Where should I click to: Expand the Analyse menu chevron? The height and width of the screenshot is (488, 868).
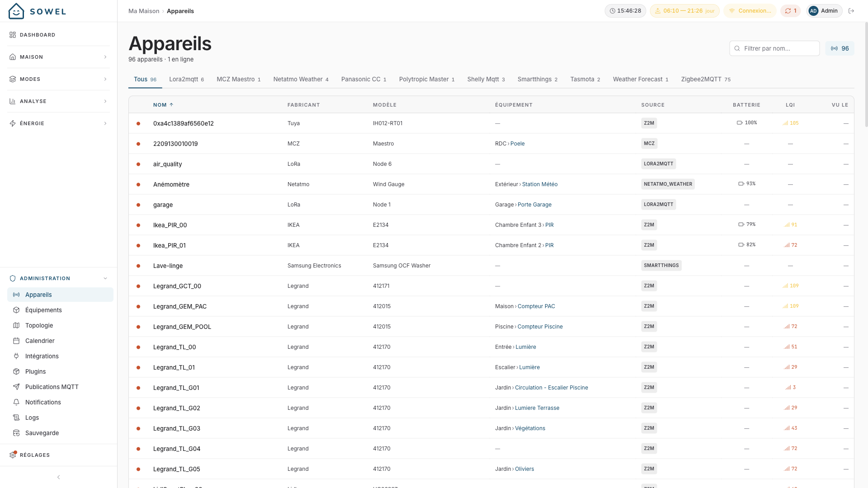click(x=105, y=101)
